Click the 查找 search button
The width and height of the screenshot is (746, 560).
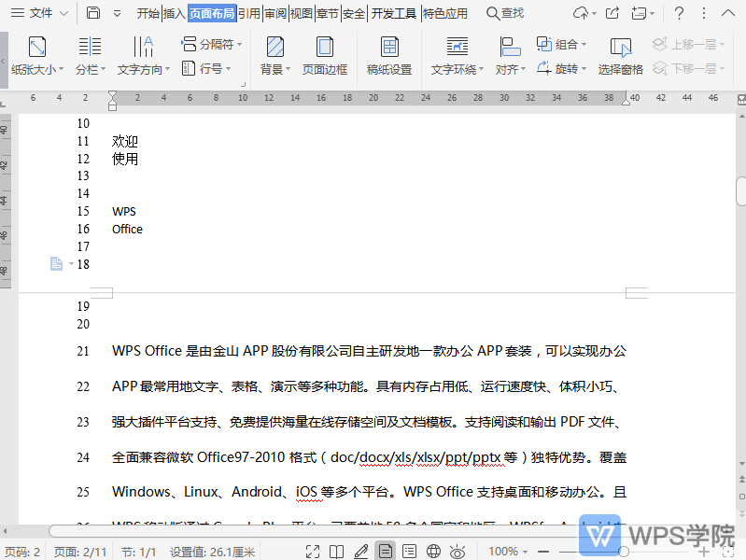pyautogui.click(x=505, y=13)
